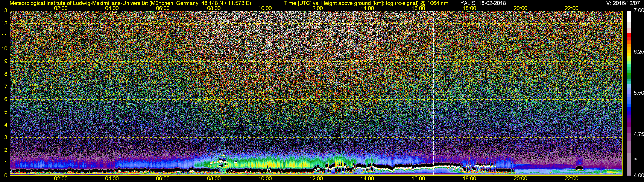
Task: Click '02:00' on the bottom time axis
Action: (x=61, y=179)
